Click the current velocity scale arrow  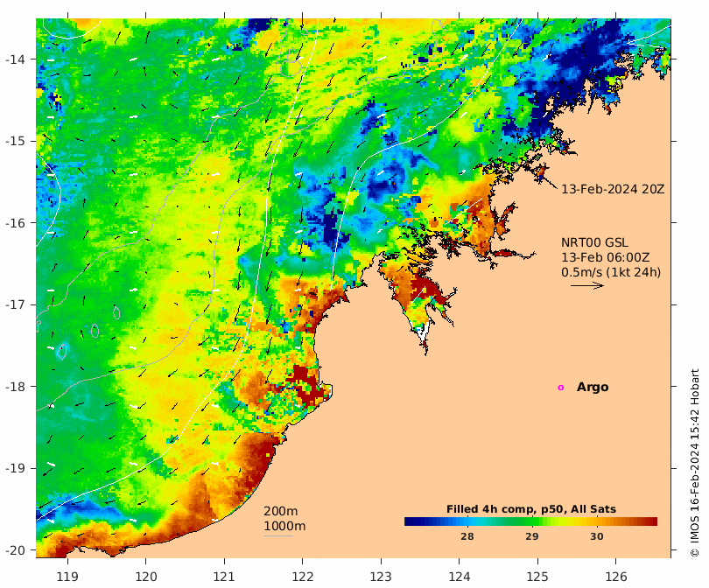click(587, 285)
